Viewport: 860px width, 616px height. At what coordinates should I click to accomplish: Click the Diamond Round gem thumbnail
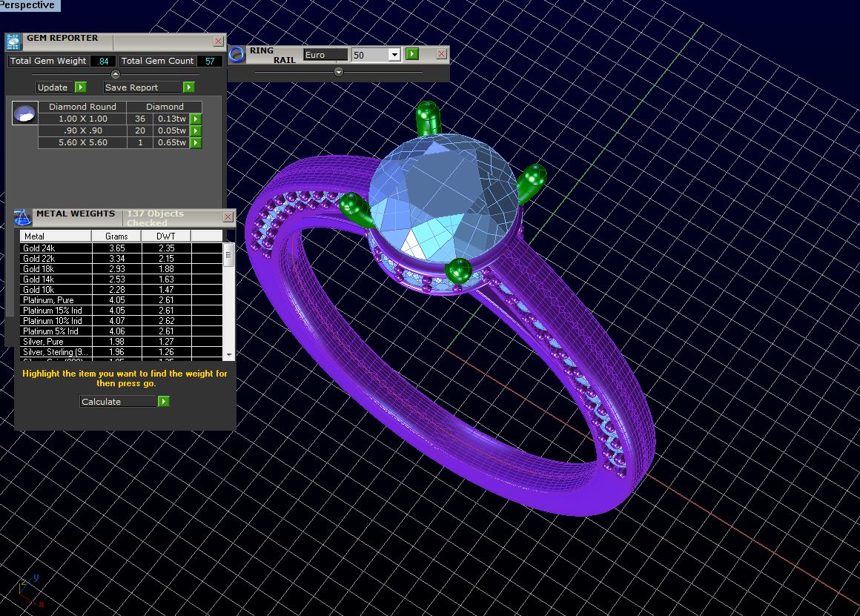coord(24,113)
